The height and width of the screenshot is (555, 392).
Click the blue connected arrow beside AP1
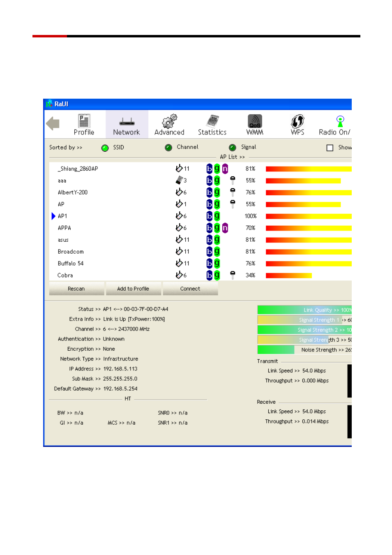tap(53, 216)
